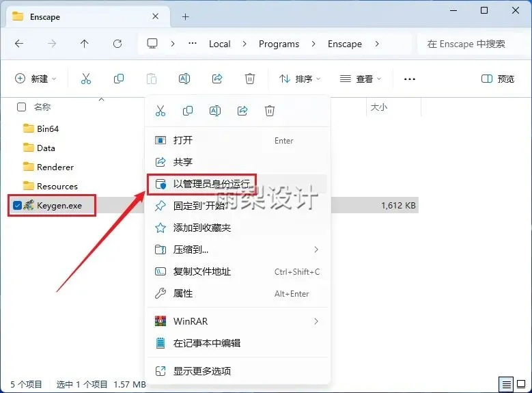Close the Enscape tab
The height and width of the screenshot is (393, 532).
coord(156,16)
